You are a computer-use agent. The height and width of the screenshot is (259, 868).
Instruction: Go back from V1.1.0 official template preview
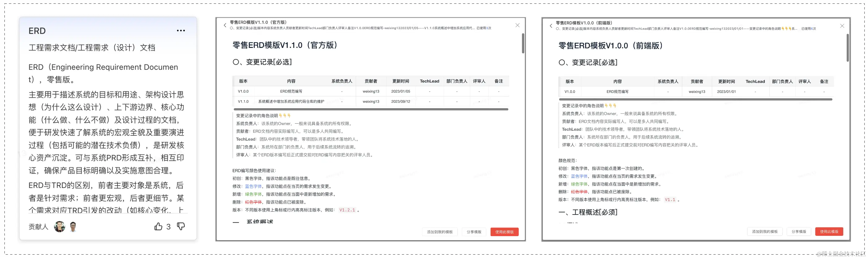pyautogui.click(x=225, y=25)
